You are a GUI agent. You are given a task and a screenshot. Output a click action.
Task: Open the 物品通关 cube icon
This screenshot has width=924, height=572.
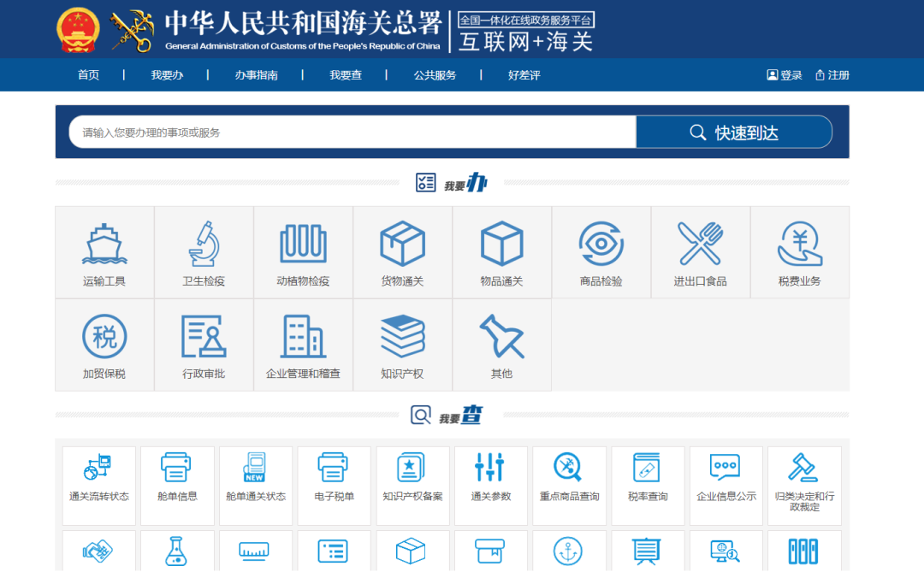[501, 244]
